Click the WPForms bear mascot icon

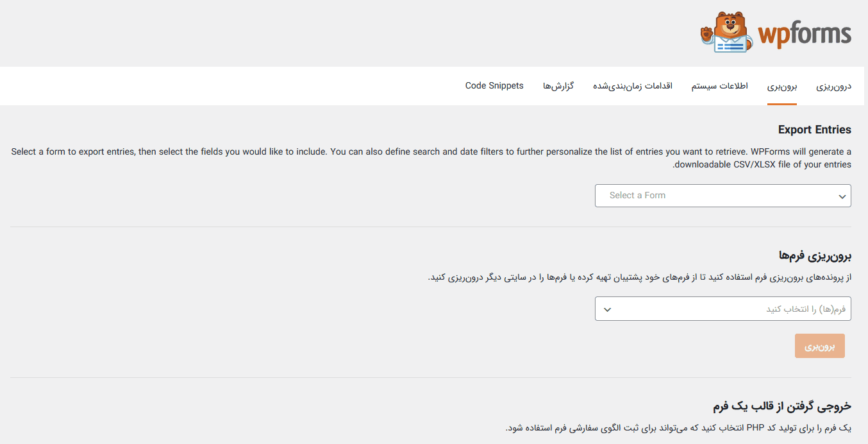[727, 32]
